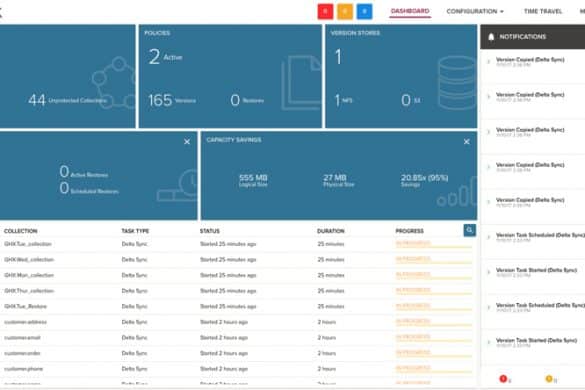Viewport: 585px width, 390px height.
Task: Open the search icon above the tasks table
Action: coord(469,230)
